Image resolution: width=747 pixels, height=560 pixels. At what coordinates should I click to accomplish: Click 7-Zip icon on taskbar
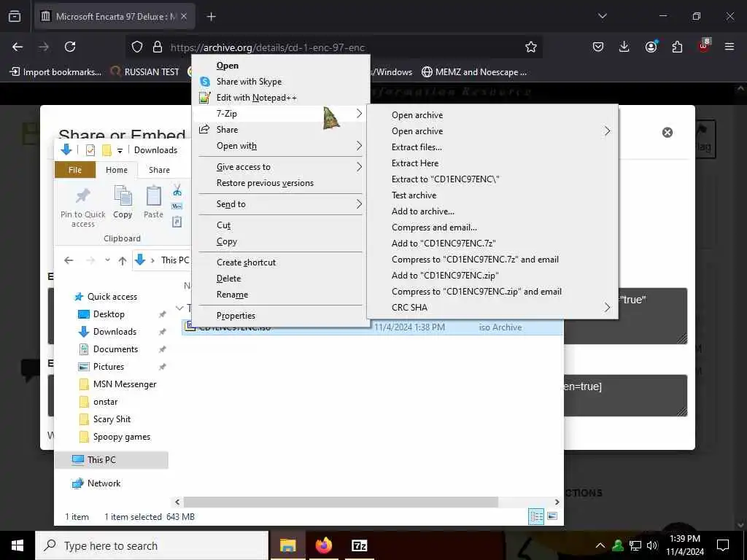click(x=359, y=545)
